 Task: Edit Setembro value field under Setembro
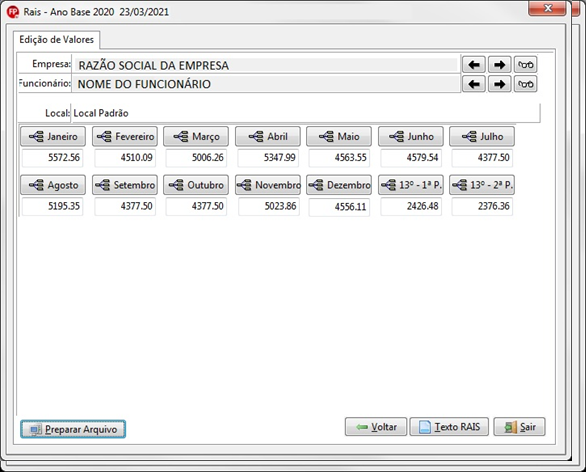coord(125,206)
